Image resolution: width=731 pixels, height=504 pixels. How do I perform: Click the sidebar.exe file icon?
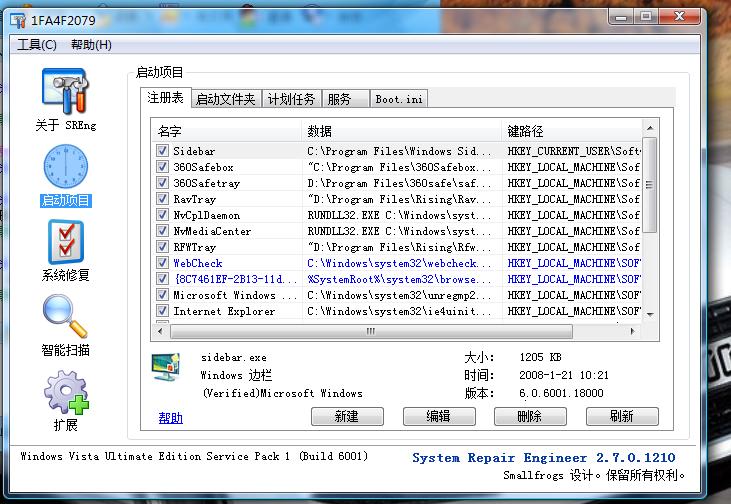[x=166, y=367]
